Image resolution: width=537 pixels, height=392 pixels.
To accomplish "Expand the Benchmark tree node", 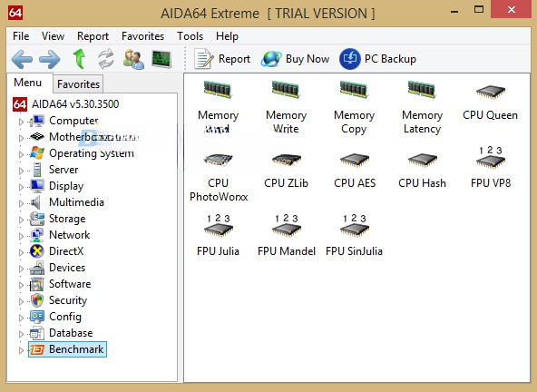I will coord(21,350).
